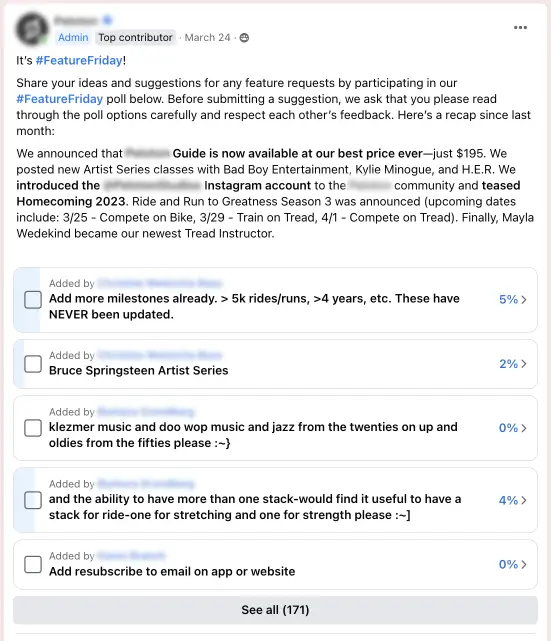
Task: Click the verified badge next to author name
Action: click(107, 20)
